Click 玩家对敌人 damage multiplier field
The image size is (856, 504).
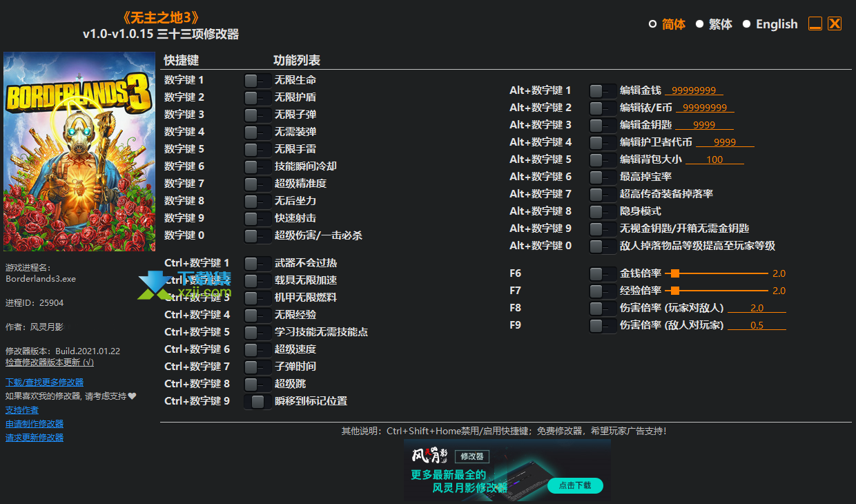(x=757, y=308)
